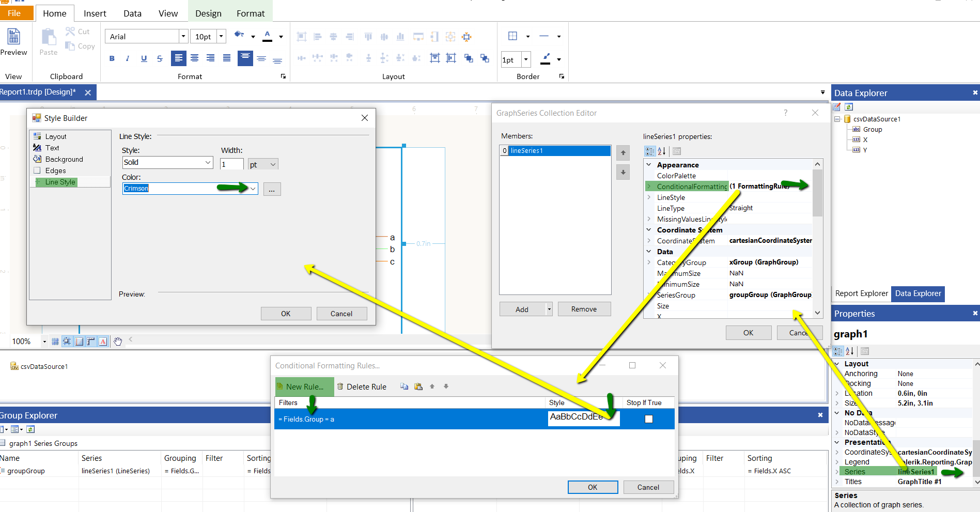Image resolution: width=980 pixels, height=512 pixels.
Task: Right-align text in the Format group
Action: (211, 58)
